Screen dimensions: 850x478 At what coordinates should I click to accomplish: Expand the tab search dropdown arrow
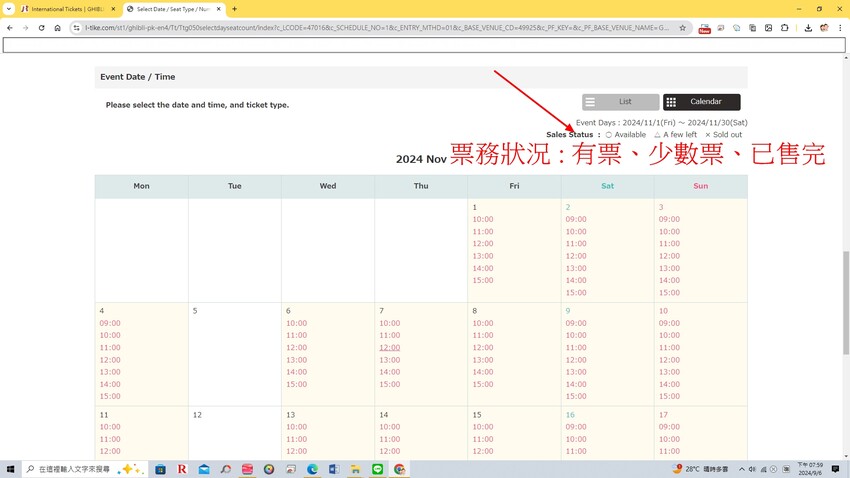(8, 9)
